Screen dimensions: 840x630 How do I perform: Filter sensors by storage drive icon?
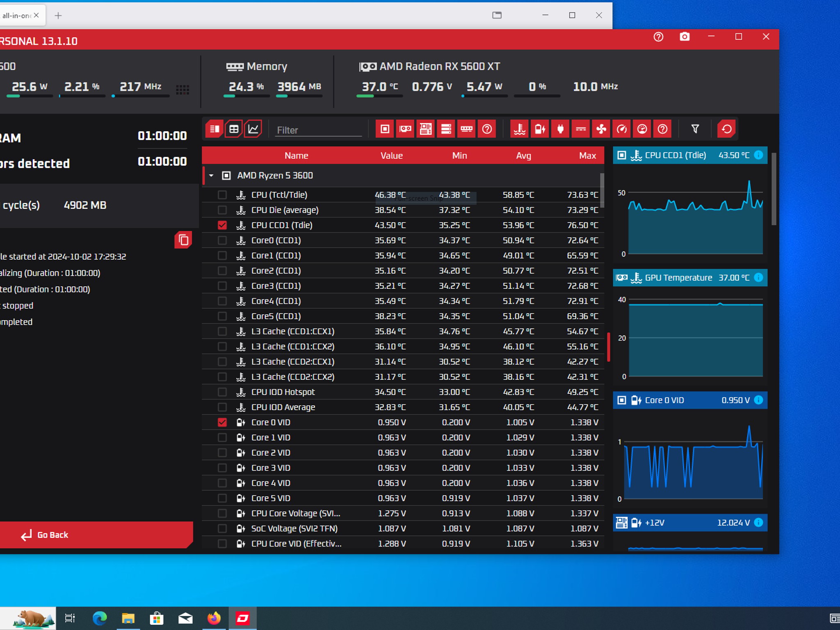446,129
